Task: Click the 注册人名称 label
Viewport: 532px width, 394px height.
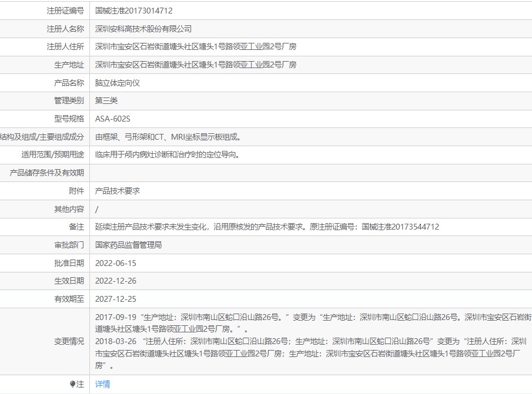Action: [65, 29]
